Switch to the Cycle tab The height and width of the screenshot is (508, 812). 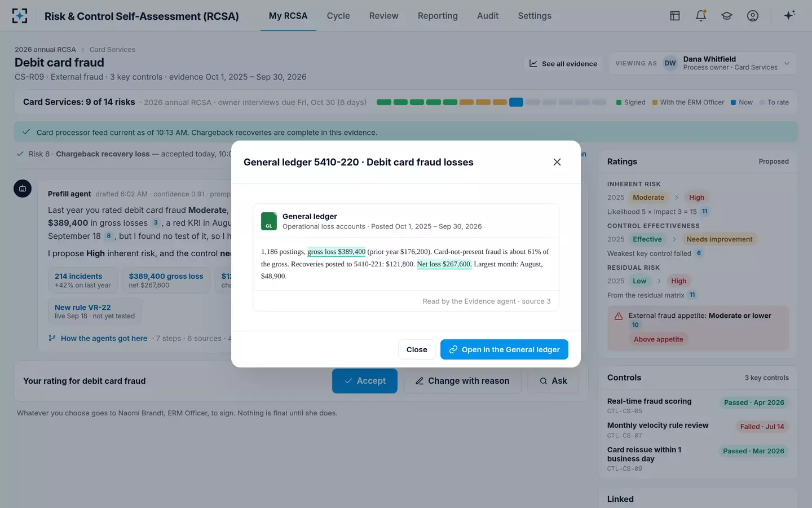point(338,16)
